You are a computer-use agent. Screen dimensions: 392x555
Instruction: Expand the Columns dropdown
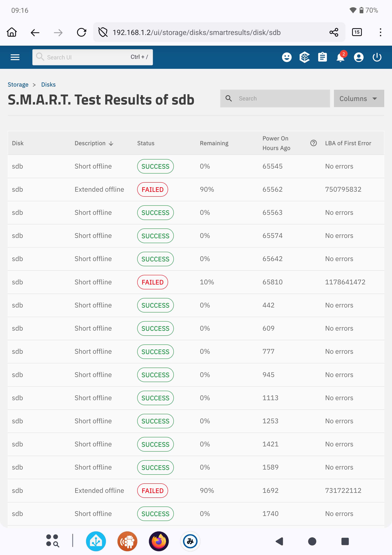[x=359, y=98]
